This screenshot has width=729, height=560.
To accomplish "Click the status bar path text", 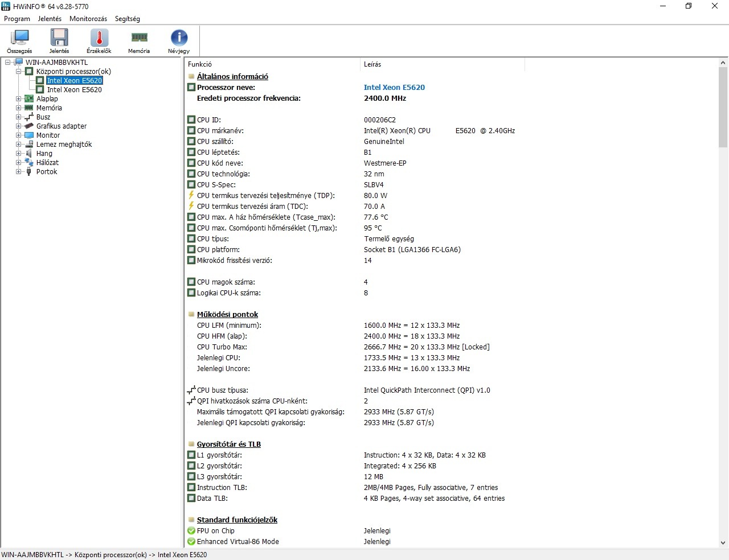I will pos(104,554).
